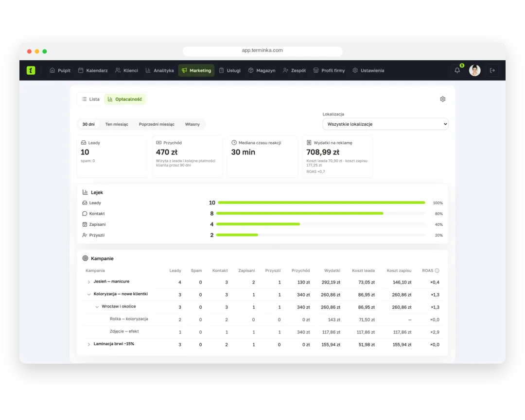Click the logout arrow icon

(492, 70)
